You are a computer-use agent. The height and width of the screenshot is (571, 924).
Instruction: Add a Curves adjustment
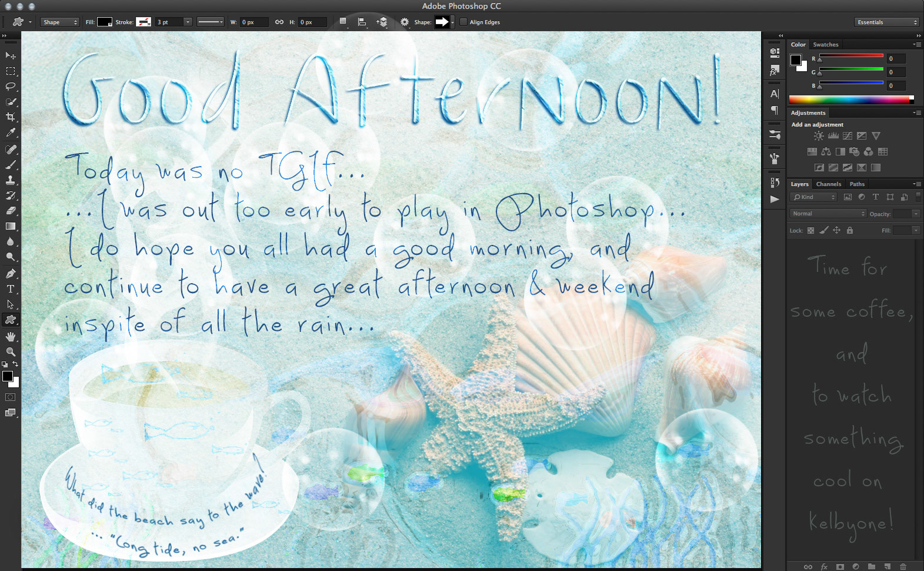[x=848, y=136]
